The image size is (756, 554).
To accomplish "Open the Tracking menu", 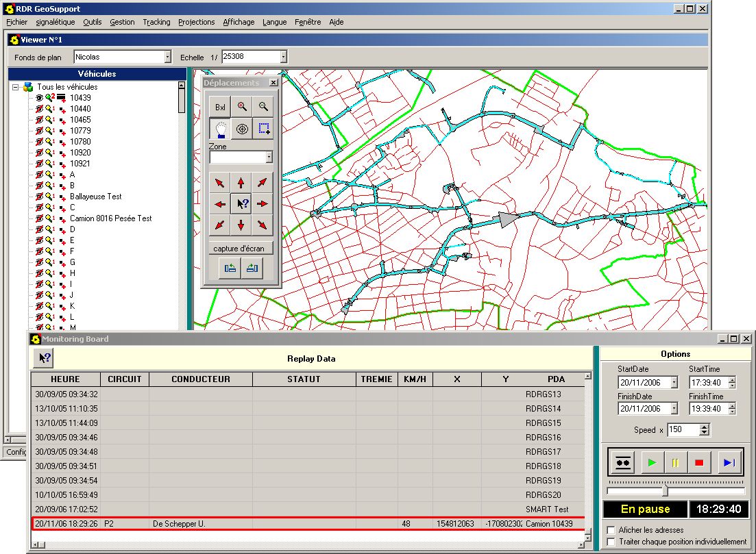I will point(156,22).
